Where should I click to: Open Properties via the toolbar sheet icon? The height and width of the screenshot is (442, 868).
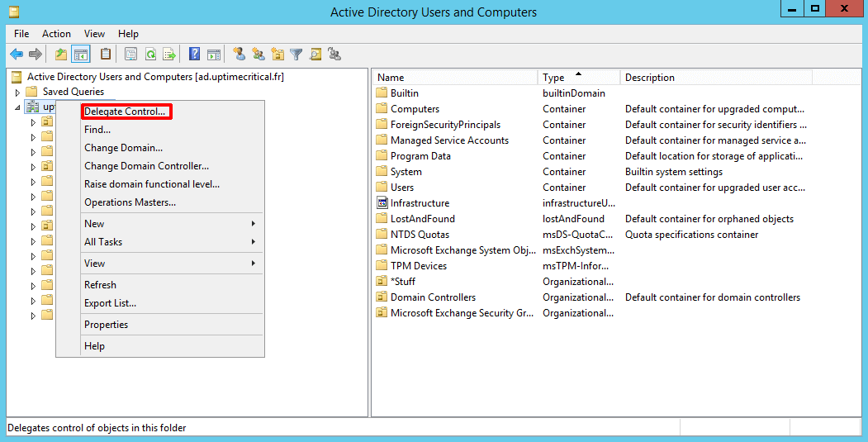(x=130, y=55)
